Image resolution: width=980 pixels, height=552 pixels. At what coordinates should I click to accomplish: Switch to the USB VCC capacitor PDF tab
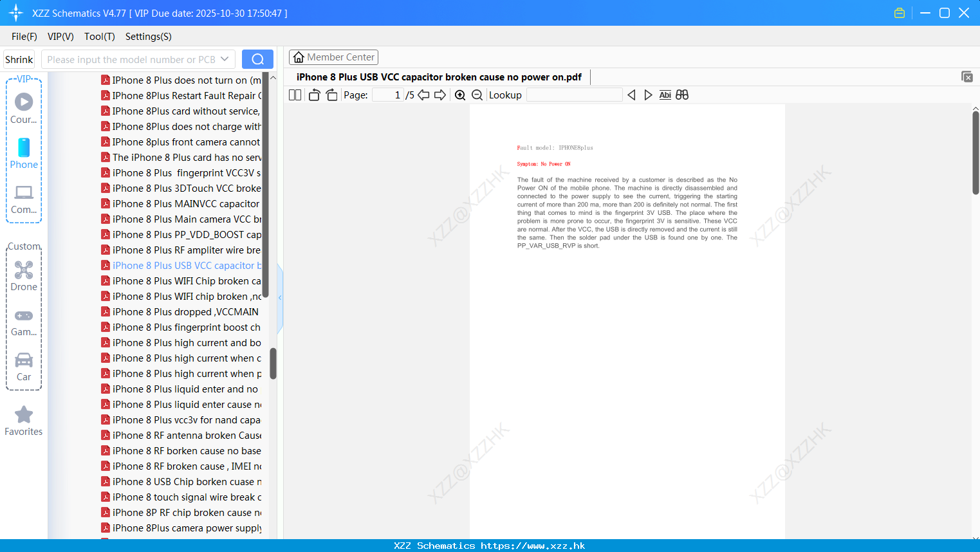[439, 77]
